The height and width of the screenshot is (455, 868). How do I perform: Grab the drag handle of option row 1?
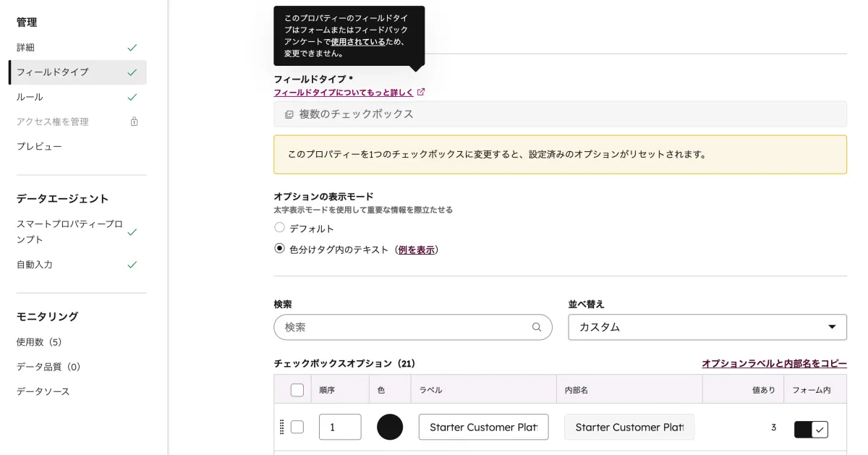[x=281, y=427]
